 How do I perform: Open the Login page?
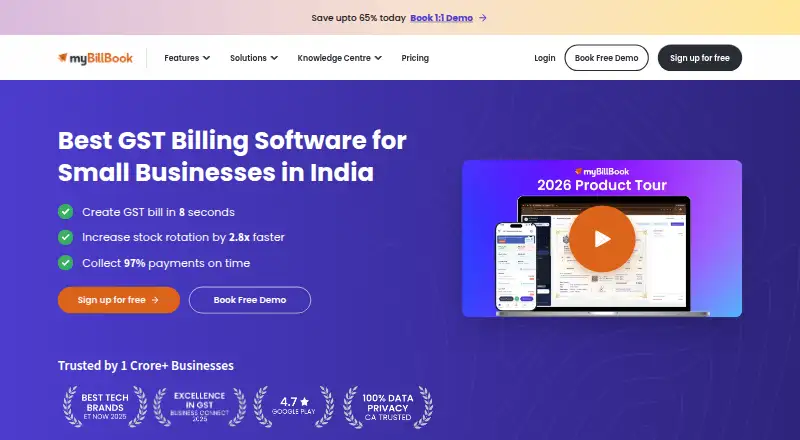click(x=544, y=58)
